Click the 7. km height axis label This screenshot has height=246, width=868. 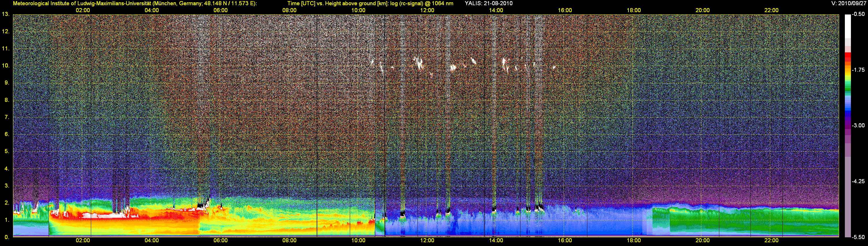[7, 117]
